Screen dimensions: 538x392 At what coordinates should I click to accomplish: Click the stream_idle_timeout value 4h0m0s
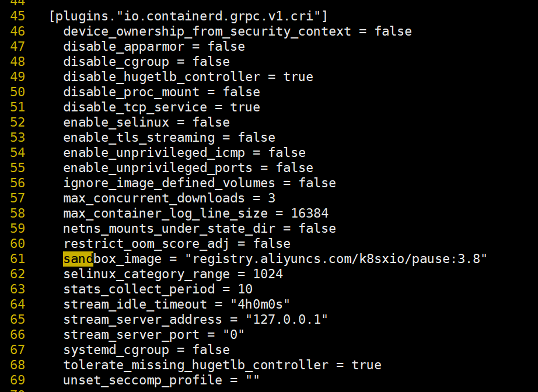(x=260, y=304)
